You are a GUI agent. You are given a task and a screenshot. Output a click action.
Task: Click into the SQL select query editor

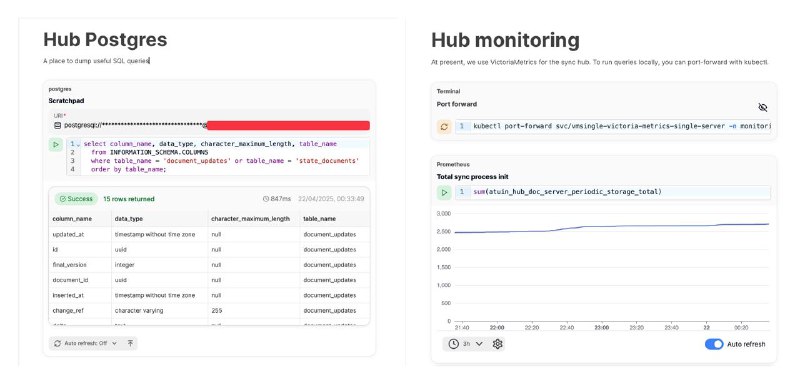tap(218, 157)
